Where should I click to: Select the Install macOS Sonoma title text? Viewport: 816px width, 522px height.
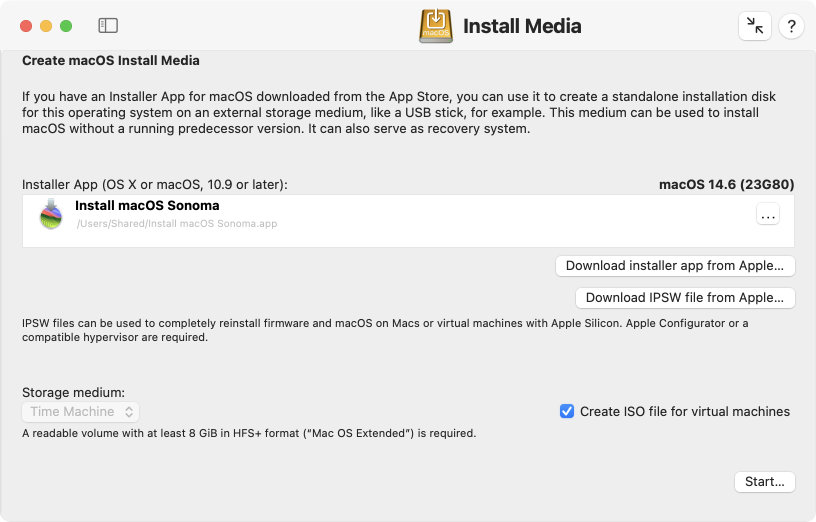point(147,206)
